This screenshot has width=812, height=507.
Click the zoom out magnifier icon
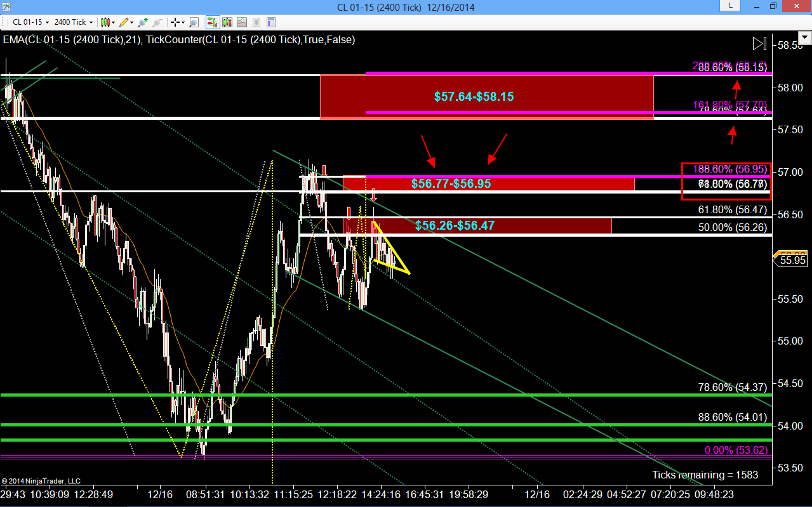tap(157, 22)
